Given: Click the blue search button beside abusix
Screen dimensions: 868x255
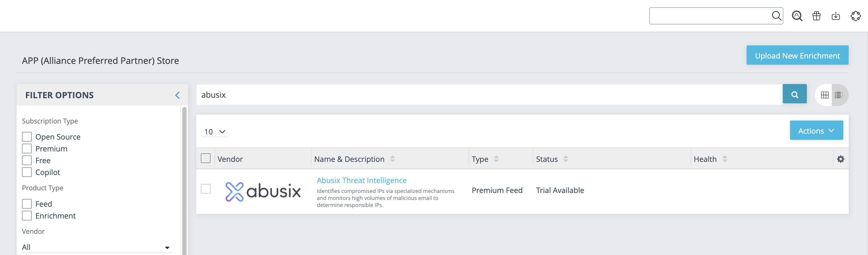Looking at the screenshot, I should pos(795,94).
